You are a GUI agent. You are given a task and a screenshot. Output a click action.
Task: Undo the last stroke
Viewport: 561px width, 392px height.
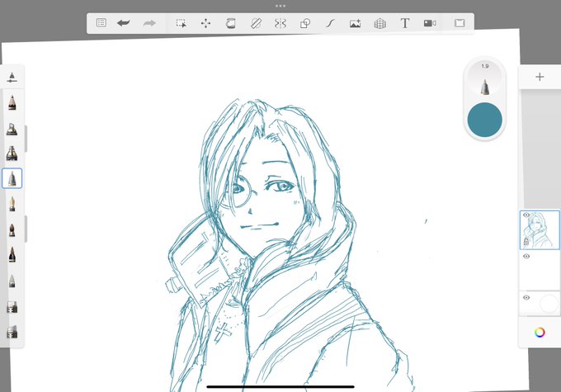(124, 23)
